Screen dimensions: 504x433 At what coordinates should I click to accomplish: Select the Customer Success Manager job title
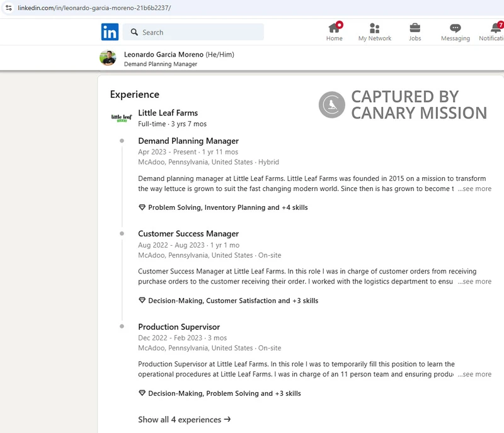click(x=188, y=234)
